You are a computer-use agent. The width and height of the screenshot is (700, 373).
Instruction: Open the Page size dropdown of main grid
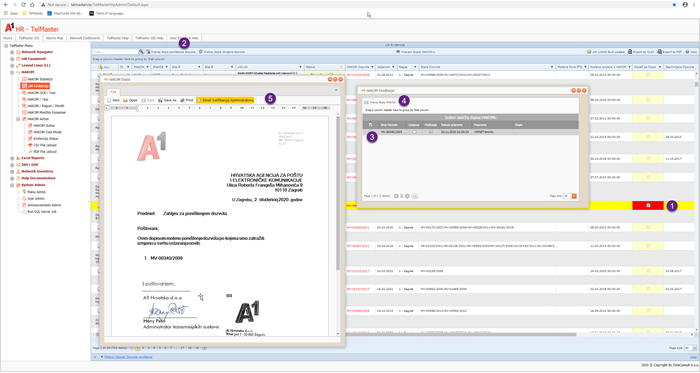click(x=694, y=348)
